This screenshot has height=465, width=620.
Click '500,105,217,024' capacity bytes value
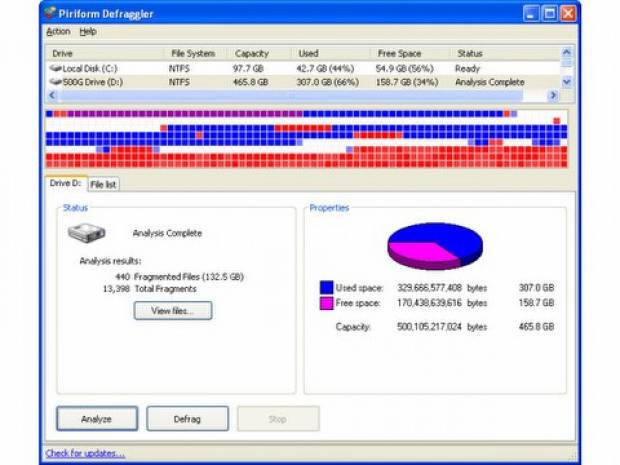[x=429, y=327]
